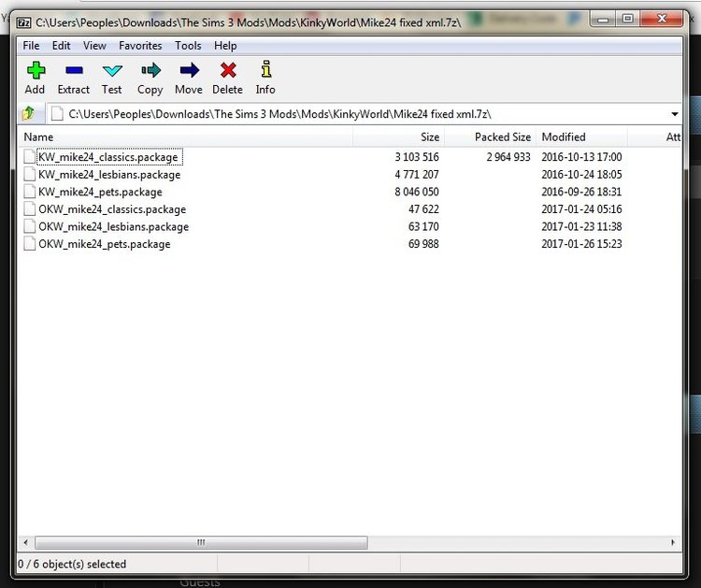This screenshot has height=588, width=701.
Task: Click the size value 4 771 207
Action: 417,175
